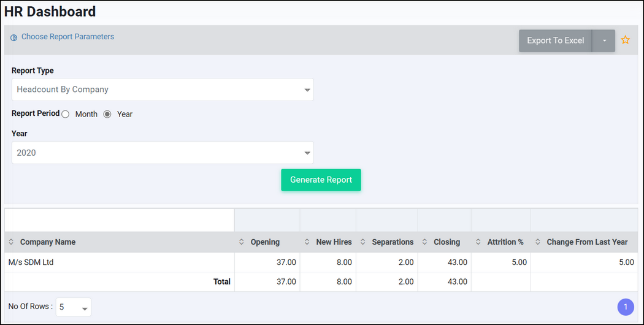644x325 pixels.
Task: Go to page 1 in pagination
Action: [626, 307]
